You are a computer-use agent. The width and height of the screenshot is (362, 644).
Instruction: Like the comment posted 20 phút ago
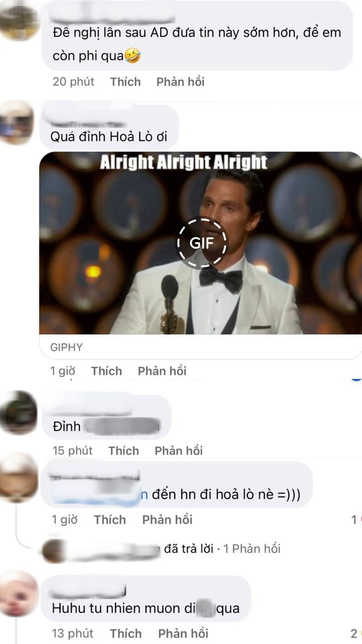[x=125, y=82]
